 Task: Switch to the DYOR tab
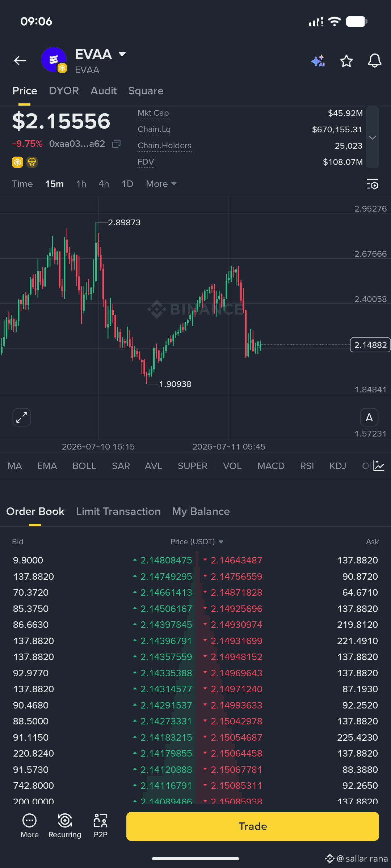coord(64,91)
